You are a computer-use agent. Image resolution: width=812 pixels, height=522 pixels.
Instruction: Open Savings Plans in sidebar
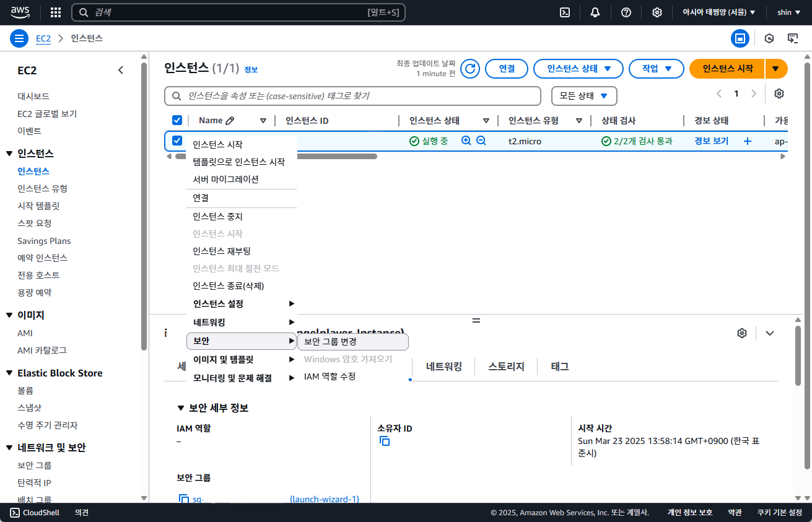(x=44, y=241)
